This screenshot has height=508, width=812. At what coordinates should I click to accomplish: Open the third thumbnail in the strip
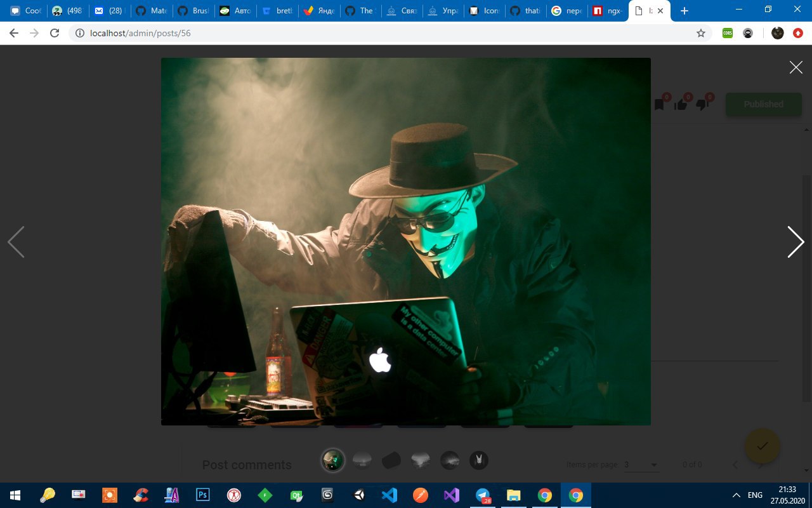(x=391, y=460)
